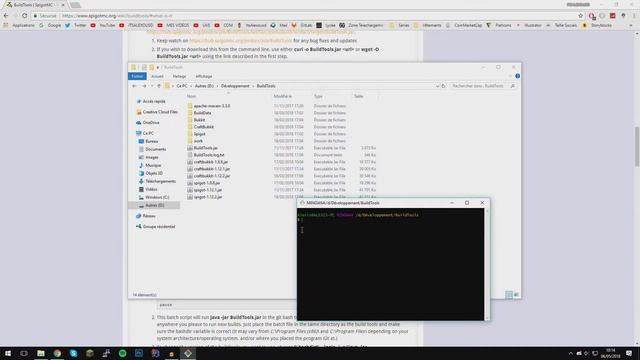The image size is (640, 360).
Task: Bookmark this page with the star icon
Action: coord(580,16)
